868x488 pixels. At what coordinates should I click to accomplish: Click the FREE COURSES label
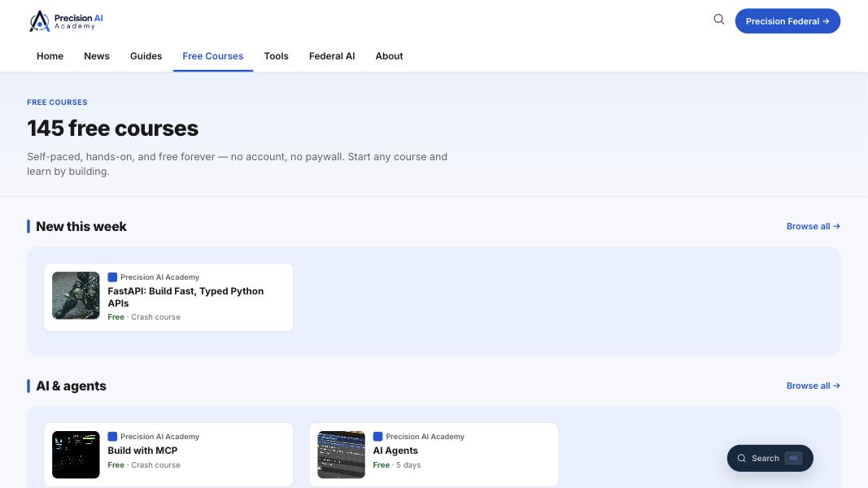click(x=57, y=102)
